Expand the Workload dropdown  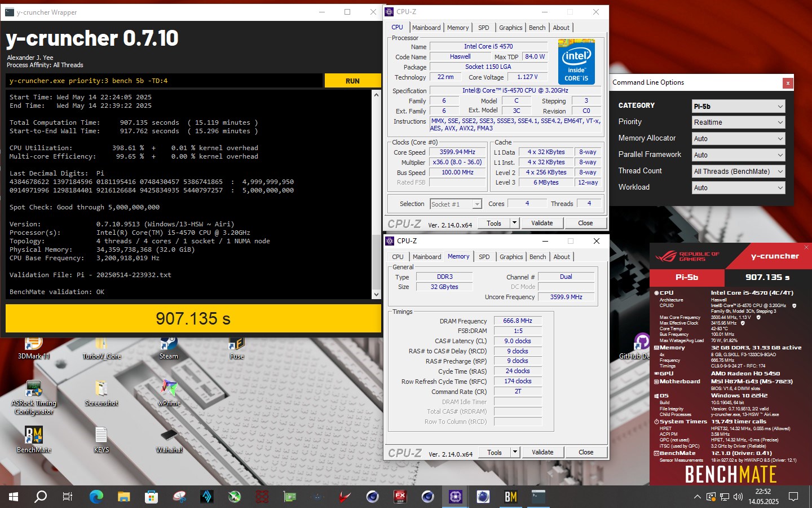(x=738, y=188)
